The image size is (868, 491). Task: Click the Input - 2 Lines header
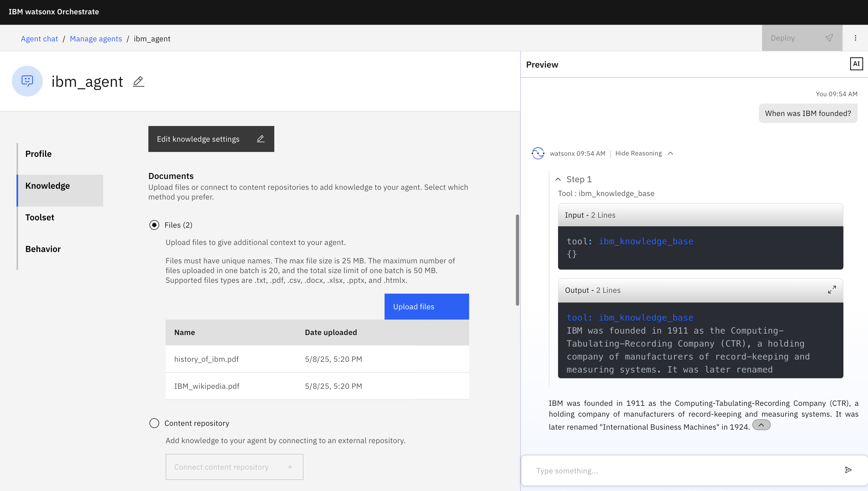700,215
